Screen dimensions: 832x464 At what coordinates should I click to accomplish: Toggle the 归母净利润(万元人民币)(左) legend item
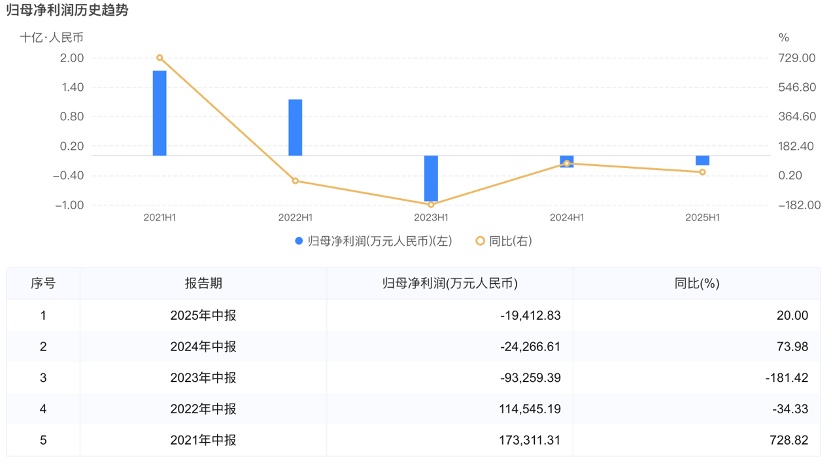pyautogui.click(x=374, y=241)
